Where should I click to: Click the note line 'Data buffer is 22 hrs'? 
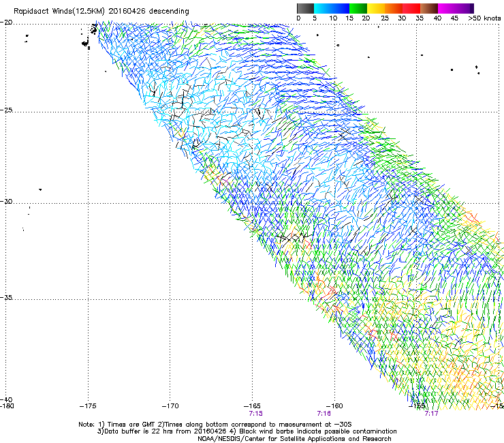140,431
